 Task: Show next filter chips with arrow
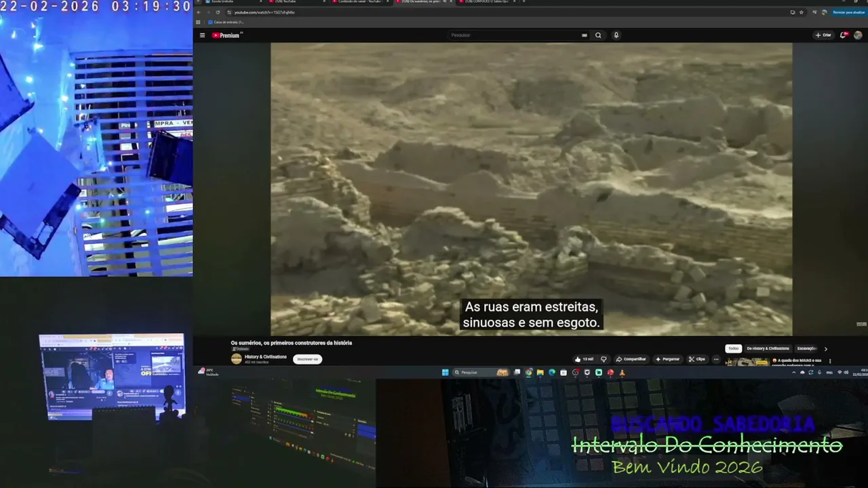pyautogui.click(x=825, y=349)
